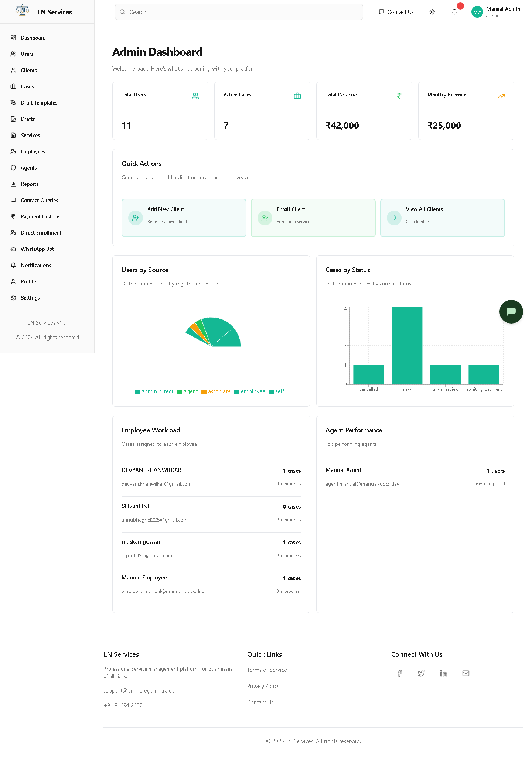Open Clients in the sidebar
The width and height of the screenshot is (532, 766).
(x=47, y=70)
